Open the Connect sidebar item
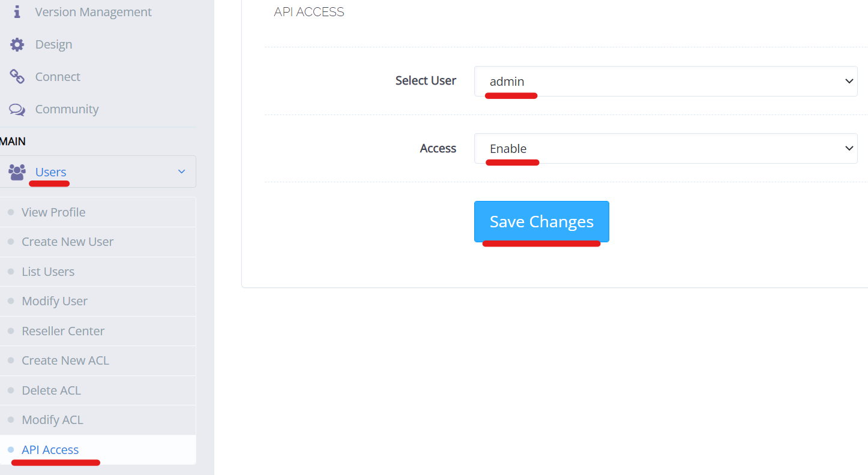 (x=58, y=77)
